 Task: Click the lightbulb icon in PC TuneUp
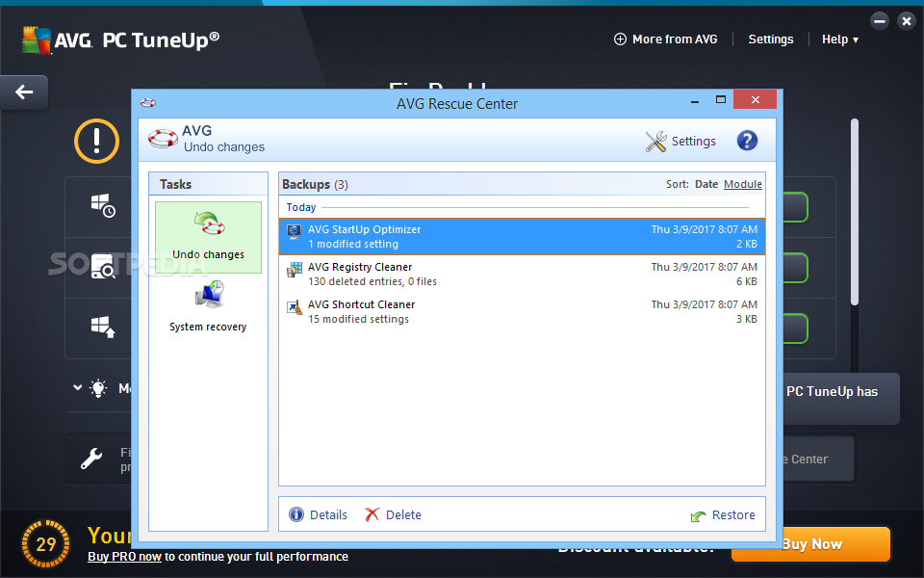[98, 387]
